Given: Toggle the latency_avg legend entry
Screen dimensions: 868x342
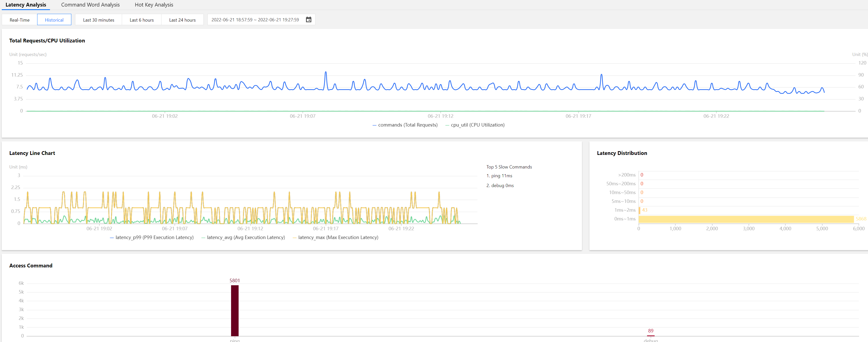Looking at the screenshot, I should pos(243,238).
